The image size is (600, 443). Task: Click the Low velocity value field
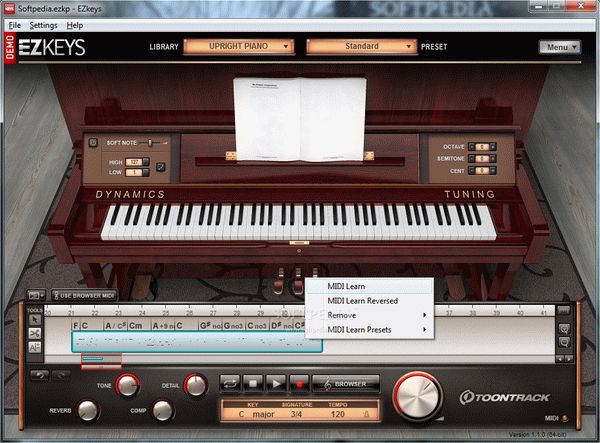coord(134,173)
